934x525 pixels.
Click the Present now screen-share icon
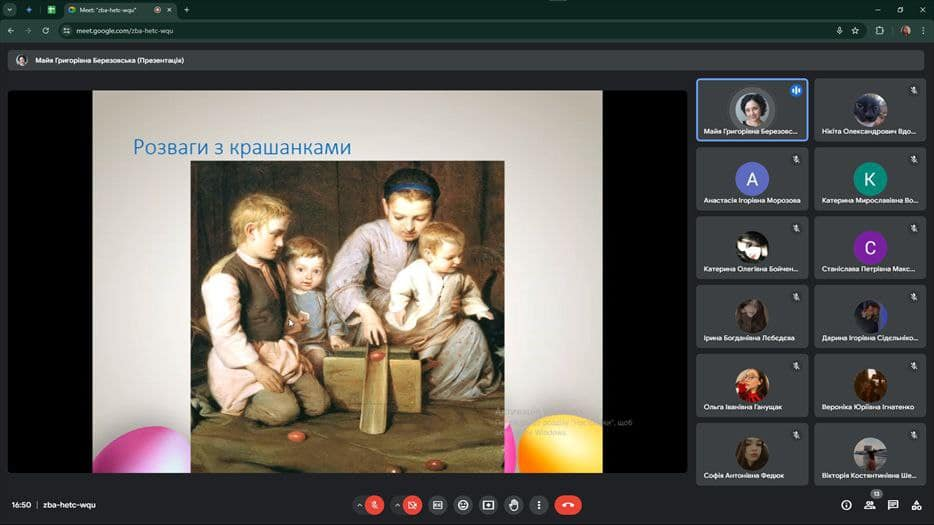point(488,505)
